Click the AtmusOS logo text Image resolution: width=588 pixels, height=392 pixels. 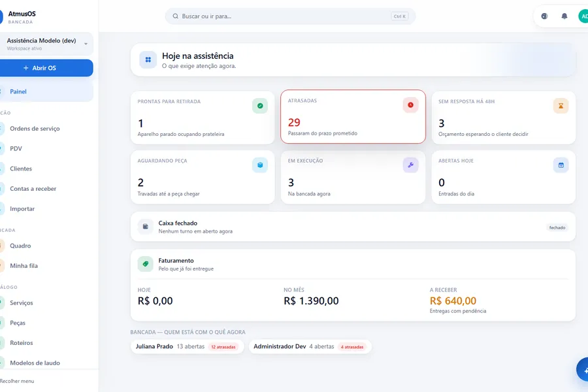22,14
